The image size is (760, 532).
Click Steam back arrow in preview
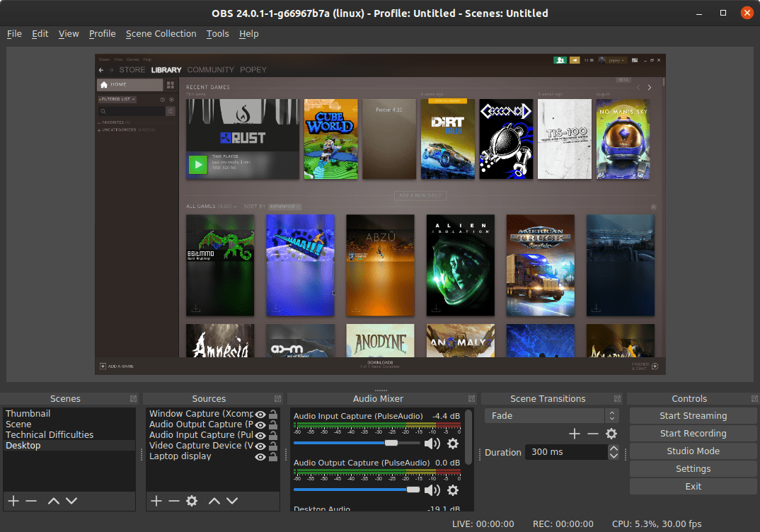(x=100, y=70)
